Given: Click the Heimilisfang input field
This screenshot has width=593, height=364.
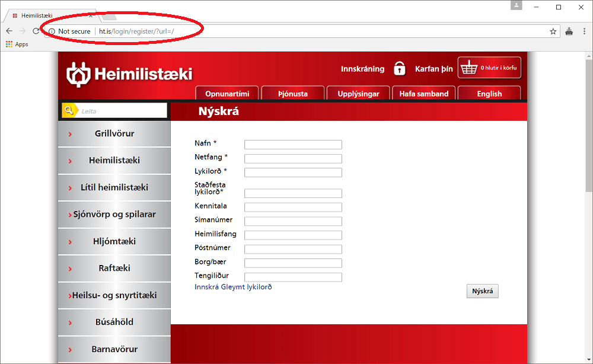Looking at the screenshot, I should click(293, 235).
